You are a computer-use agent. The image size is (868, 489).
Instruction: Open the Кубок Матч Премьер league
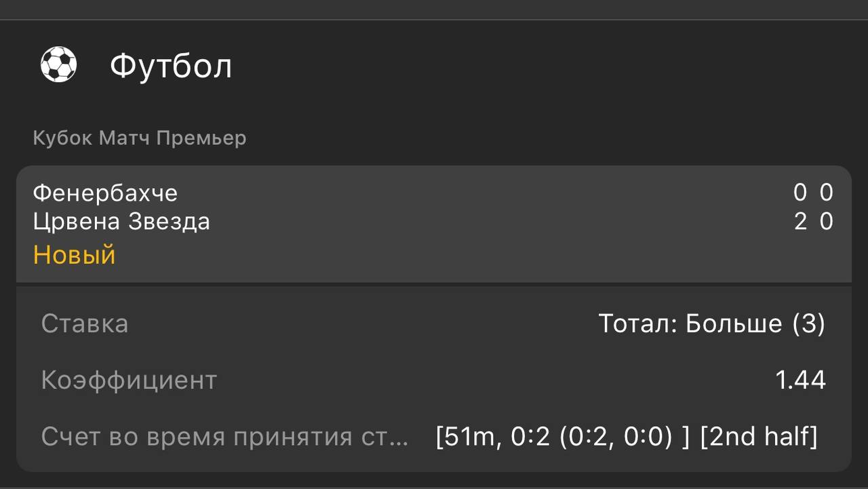tap(140, 138)
